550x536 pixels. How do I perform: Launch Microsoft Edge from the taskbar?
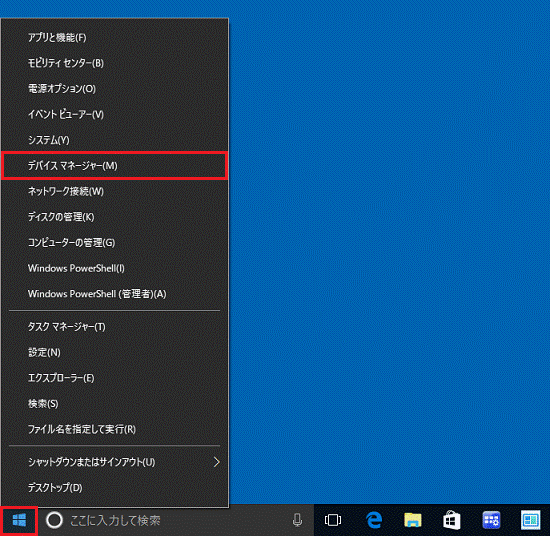click(x=374, y=520)
